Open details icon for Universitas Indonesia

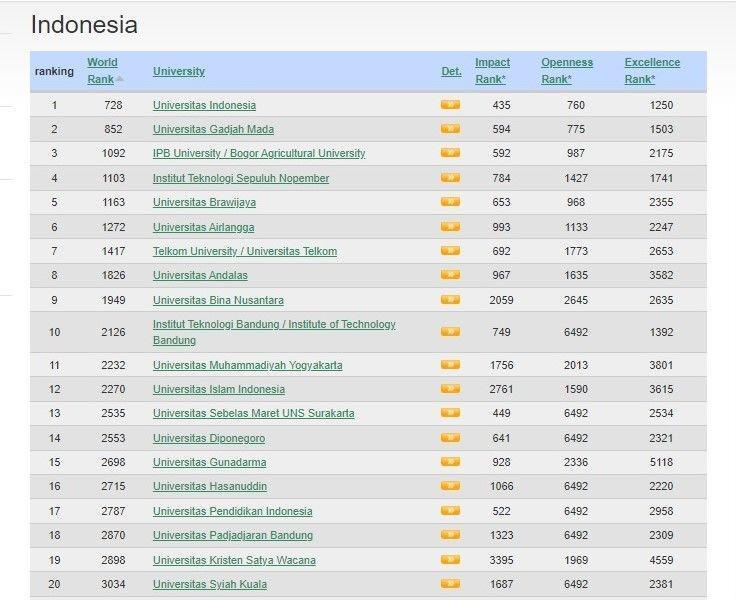click(x=450, y=105)
